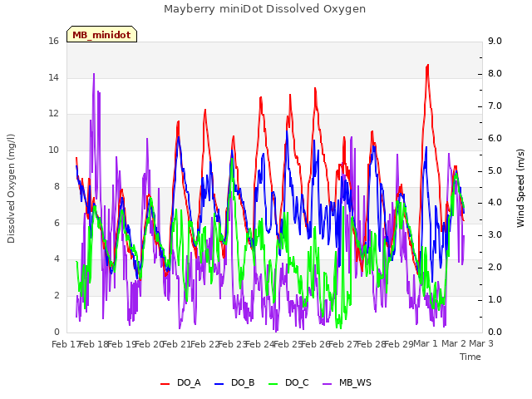
Task: Click the Wind Speed (m/s) axis label
Action: pos(520,188)
